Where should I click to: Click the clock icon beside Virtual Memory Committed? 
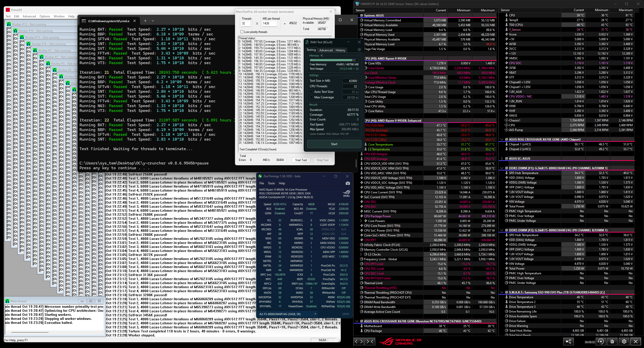[x=362, y=20]
